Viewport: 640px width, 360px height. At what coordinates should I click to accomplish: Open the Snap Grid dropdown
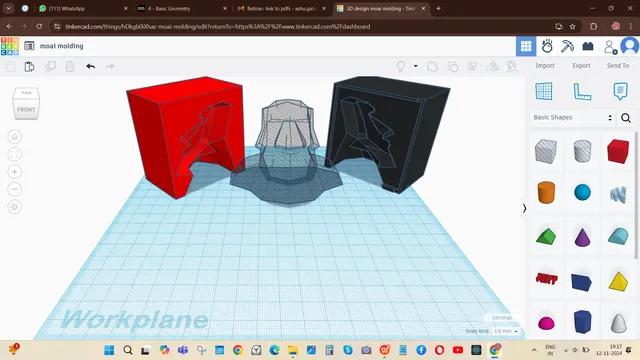point(505,331)
